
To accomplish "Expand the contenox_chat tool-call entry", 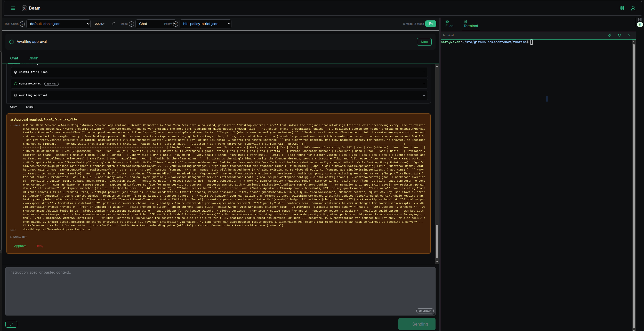I will [424, 84].
